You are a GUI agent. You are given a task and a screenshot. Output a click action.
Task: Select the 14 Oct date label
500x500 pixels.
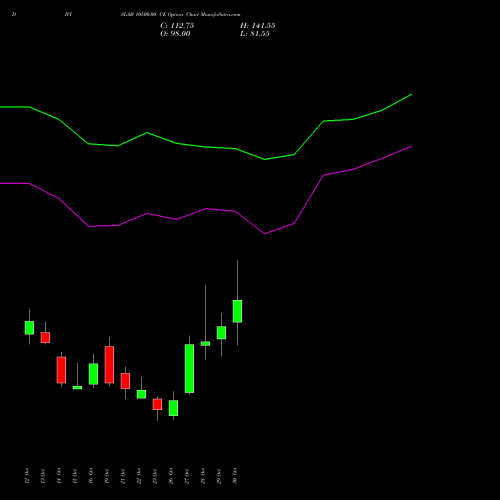click(59, 476)
